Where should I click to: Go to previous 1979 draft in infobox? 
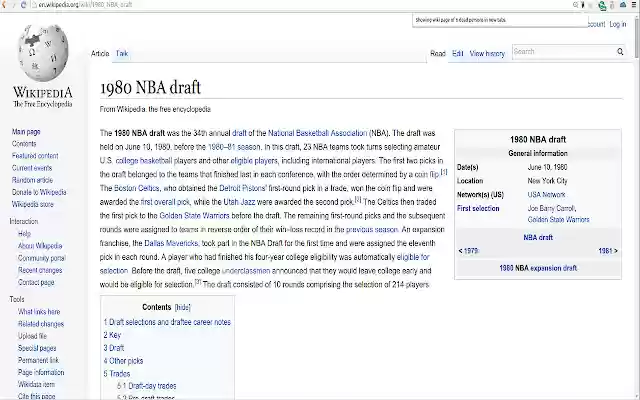468,251
